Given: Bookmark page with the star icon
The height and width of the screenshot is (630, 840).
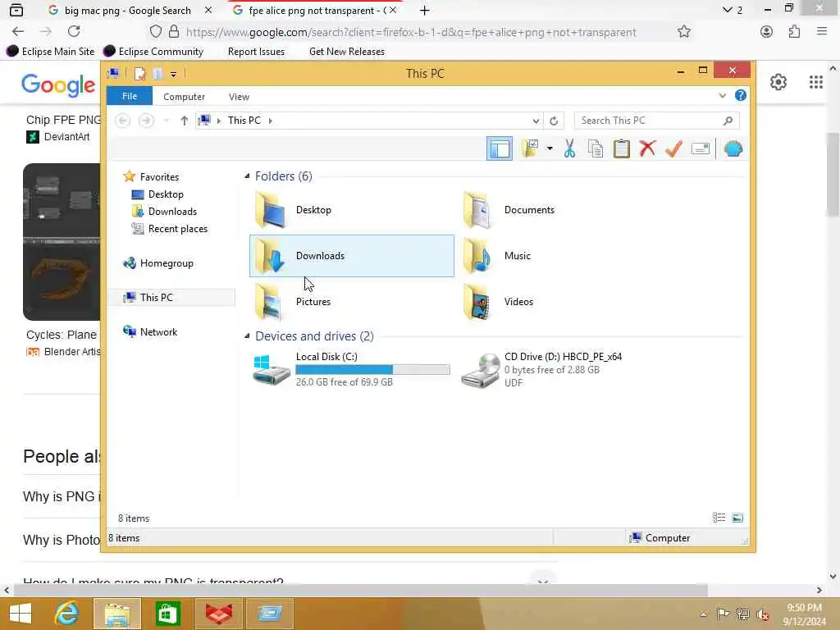Looking at the screenshot, I should click(x=684, y=32).
